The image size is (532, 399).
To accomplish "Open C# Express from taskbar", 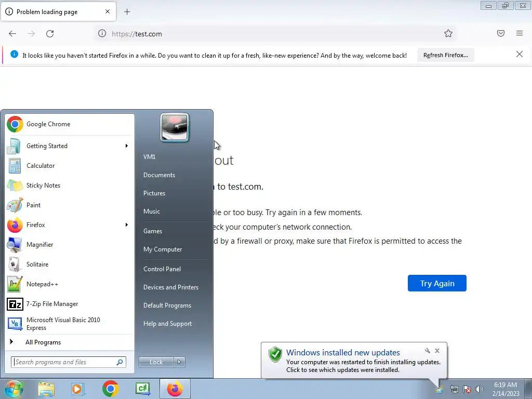I will [x=143, y=389].
